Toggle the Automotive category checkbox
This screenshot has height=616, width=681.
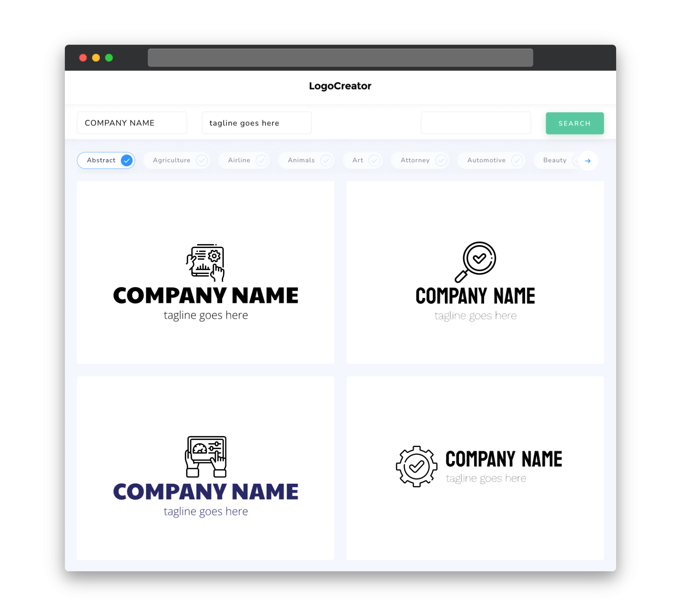(516, 160)
